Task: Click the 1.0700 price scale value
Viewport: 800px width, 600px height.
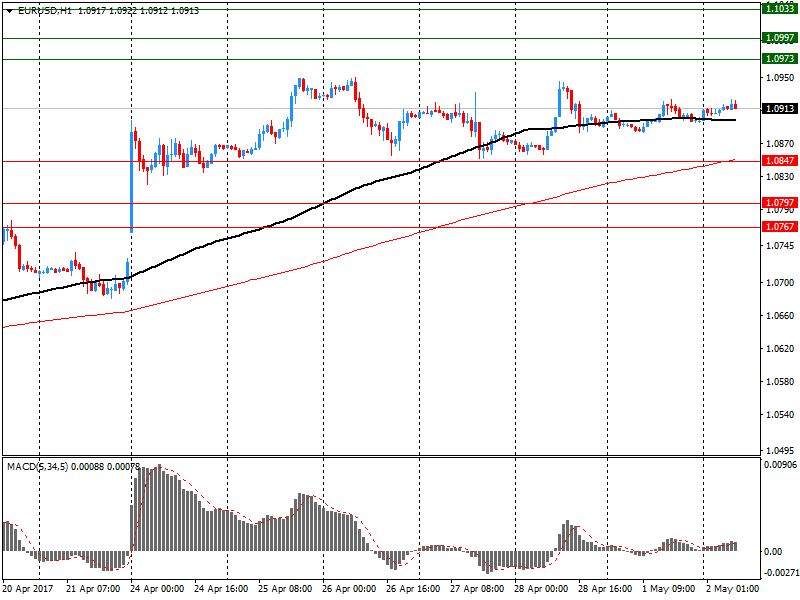Action: click(x=780, y=283)
